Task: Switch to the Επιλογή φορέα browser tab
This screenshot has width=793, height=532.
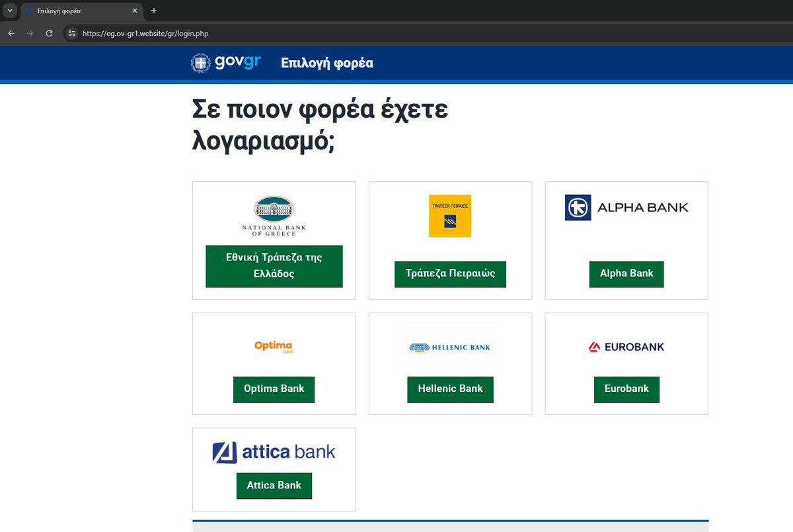Action: (79, 11)
